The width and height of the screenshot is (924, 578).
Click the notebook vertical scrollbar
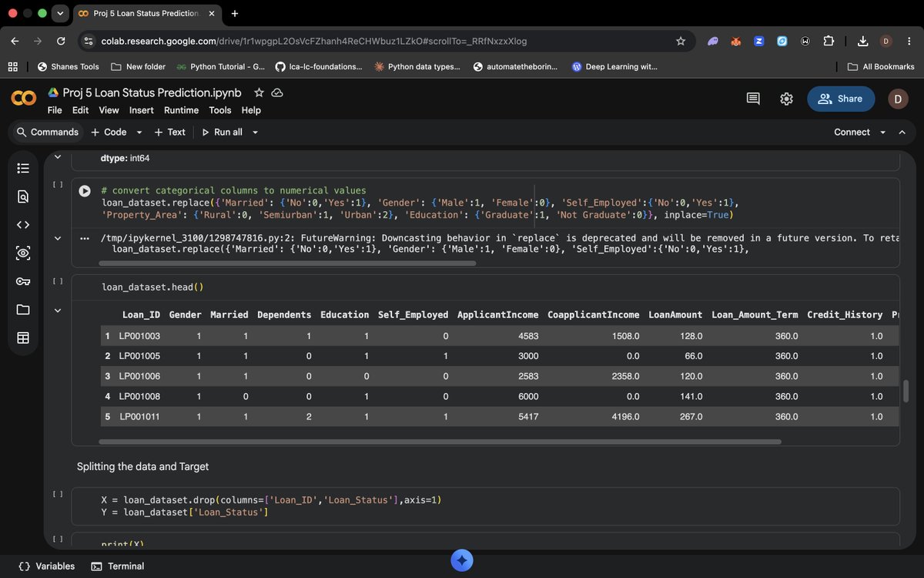(906, 391)
